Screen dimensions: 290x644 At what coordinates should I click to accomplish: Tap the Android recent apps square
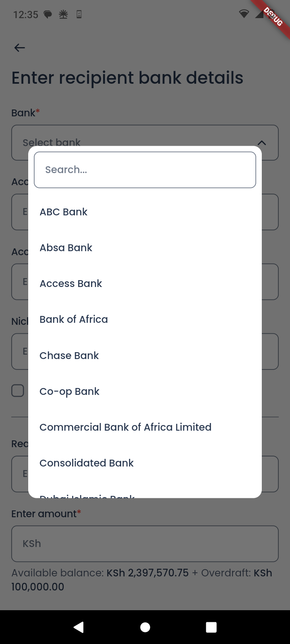pyautogui.click(x=211, y=627)
